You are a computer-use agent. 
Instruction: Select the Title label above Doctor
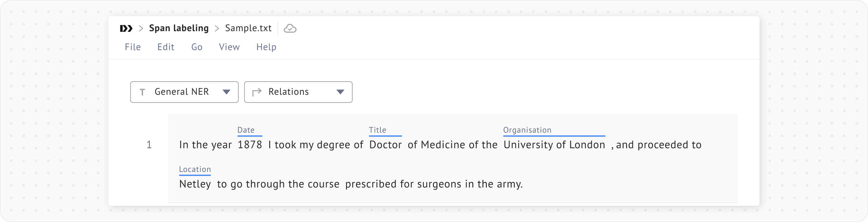pyautogui.click(x=377, y=130)
